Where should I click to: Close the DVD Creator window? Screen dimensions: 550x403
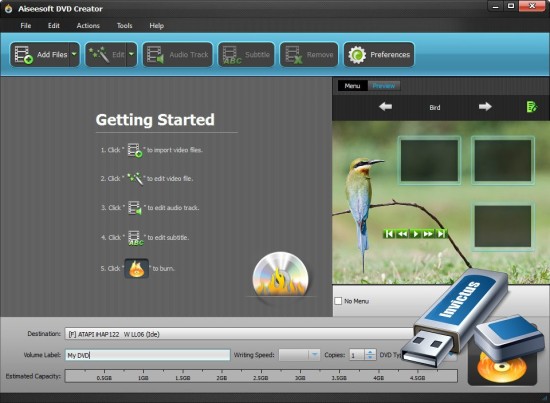coord(532,7)
